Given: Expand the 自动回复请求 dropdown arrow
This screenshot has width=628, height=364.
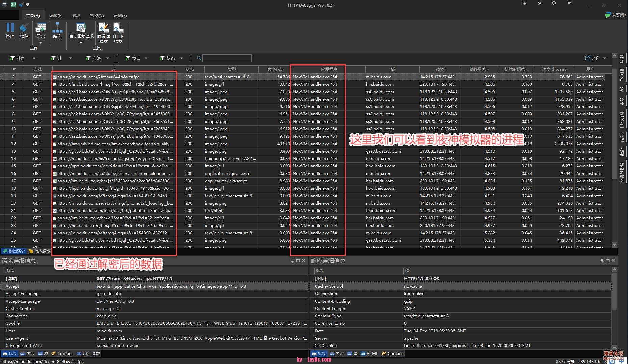Looking at the screenshot, I should (x=81, y=43).
